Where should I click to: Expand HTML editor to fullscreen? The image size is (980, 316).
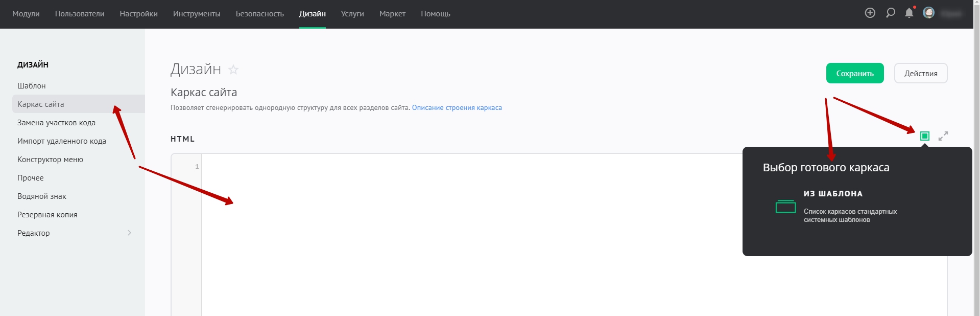(x=943, y=136)
